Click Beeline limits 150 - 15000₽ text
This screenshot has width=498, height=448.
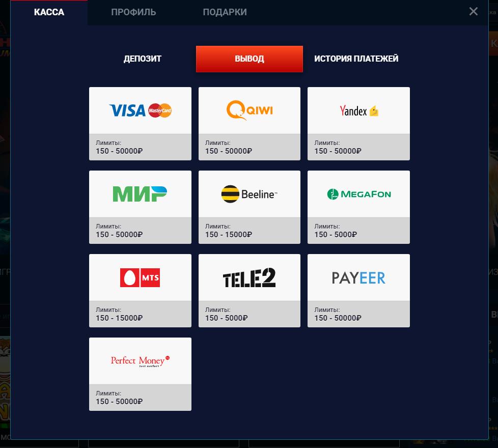point(228,235)
